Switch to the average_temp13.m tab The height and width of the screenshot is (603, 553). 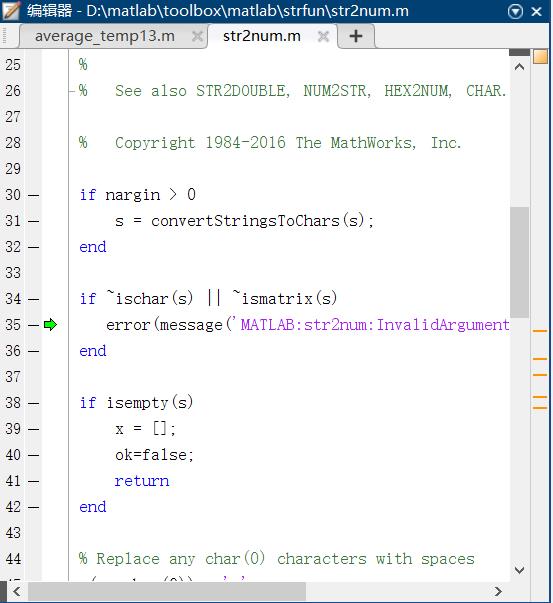click(x=105, y=36)
